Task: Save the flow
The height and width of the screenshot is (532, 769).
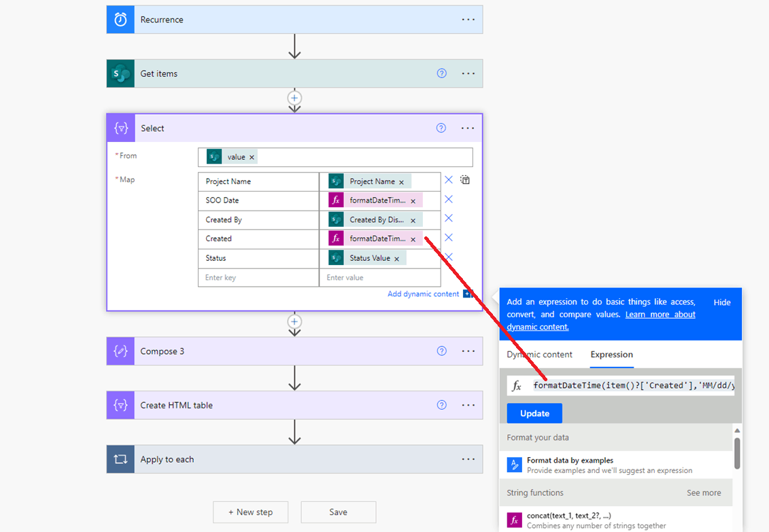Action: click(339, 512)
